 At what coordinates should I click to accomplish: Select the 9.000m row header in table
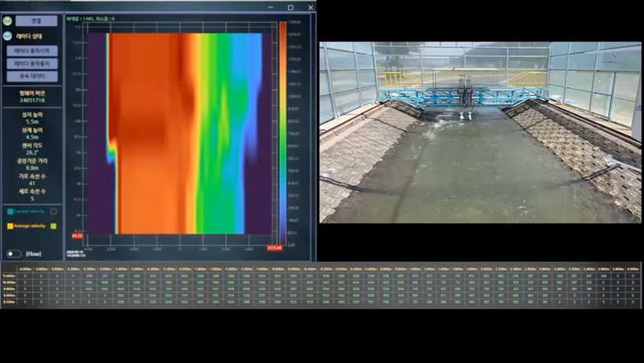click(9, 295)
